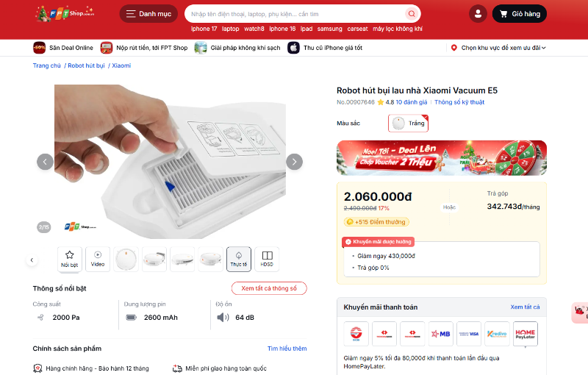Select the Nổi bật thumbnail tab
This screenshot has width=588, height=375.
[x=70, y=259]
